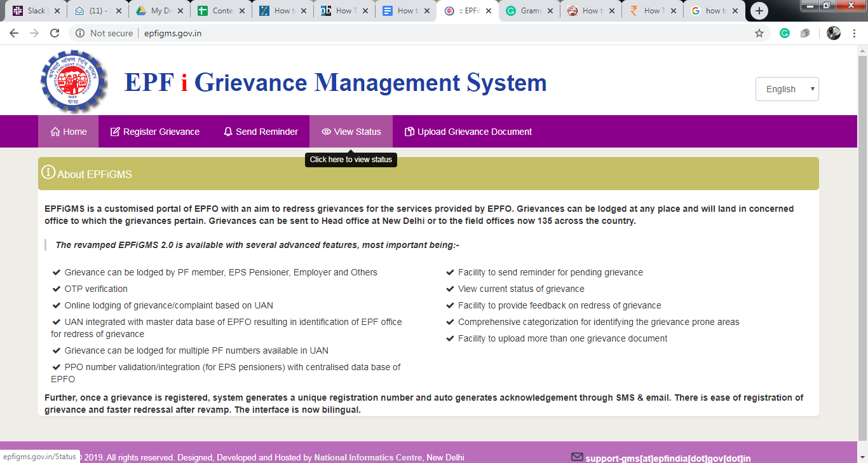The height and width of the screenshot is (463, 868).
Task: Click 'View current status of grievance' text
Action: pyautogui.click(x=521, y=289)
